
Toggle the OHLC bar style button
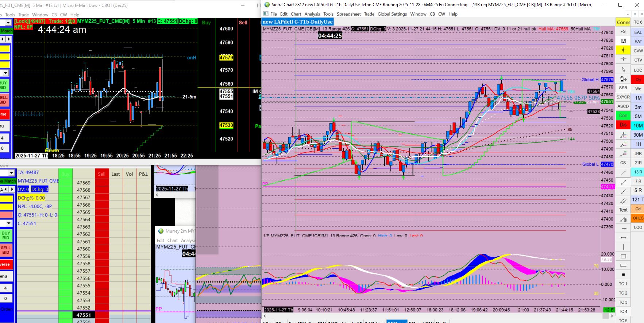coord(638,218)
